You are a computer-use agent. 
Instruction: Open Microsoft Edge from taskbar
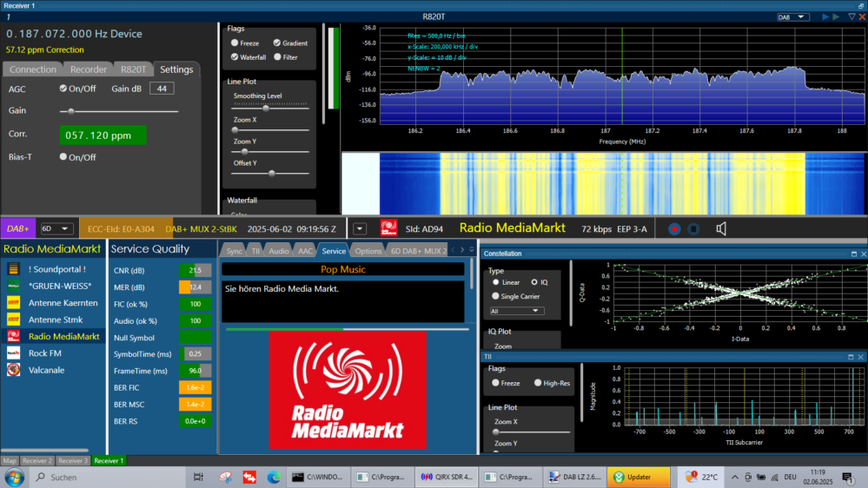274,477
